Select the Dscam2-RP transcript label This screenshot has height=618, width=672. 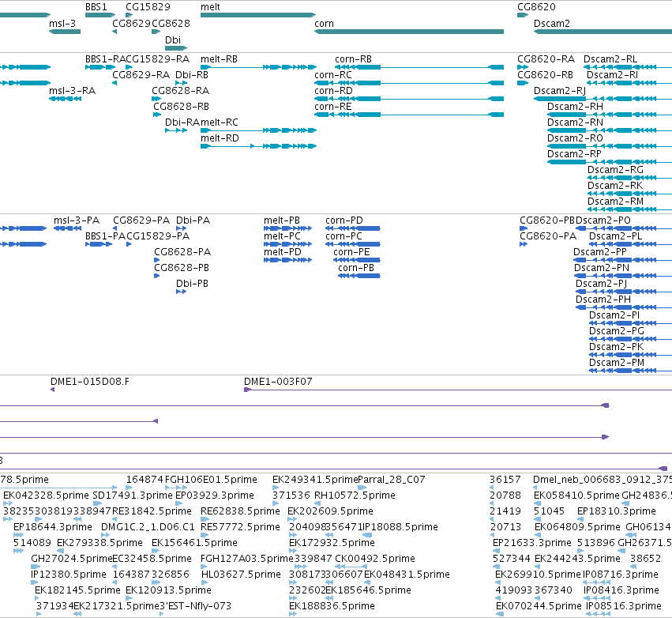tap(574, 154)
